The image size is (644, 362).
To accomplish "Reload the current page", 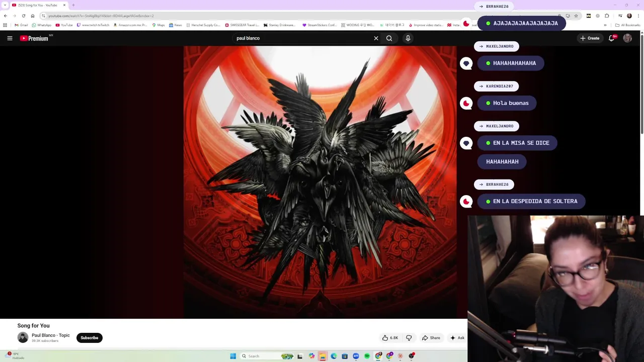I will (x=24, y=16).
